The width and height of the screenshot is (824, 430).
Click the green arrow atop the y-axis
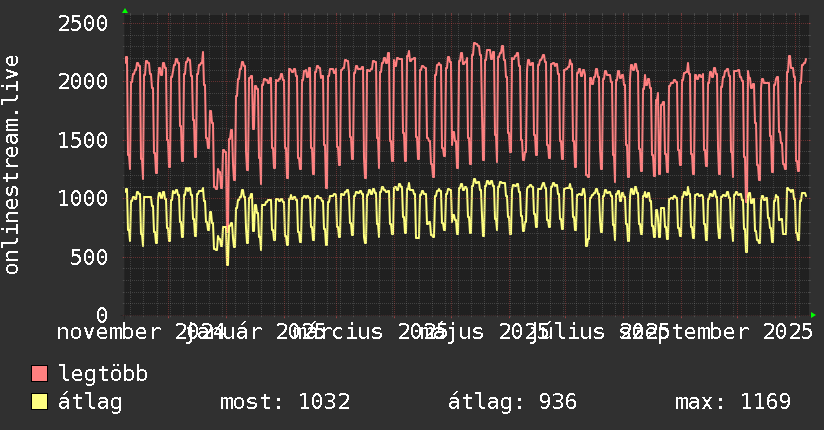(x=125, y=11)
